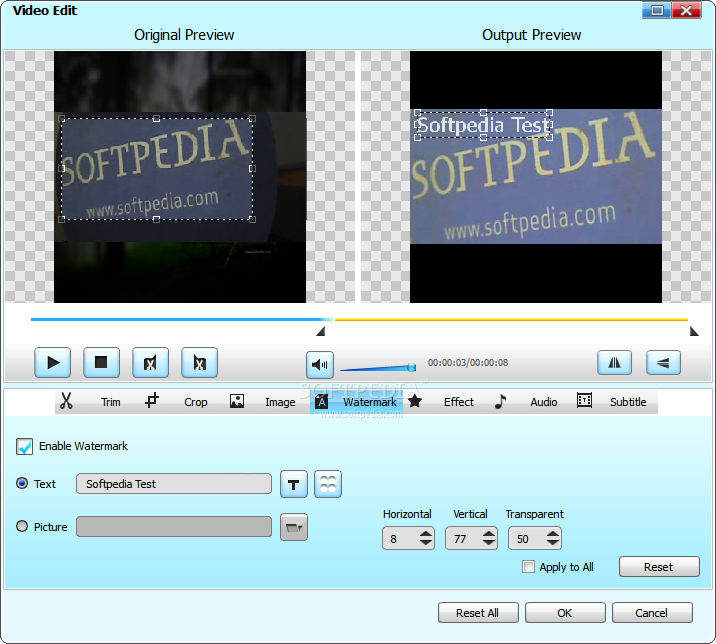This screenshot has width=716, height=644.
Task: Open the Subtitle tab
Action: pyautogui.click(x=628, y=402)
